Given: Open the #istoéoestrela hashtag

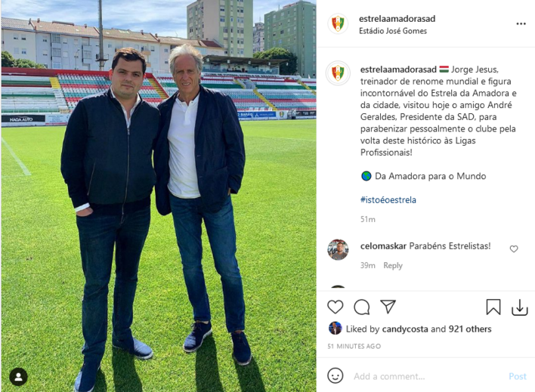Looking at the screenshot, I should pyautogui.click(x=388, y=200).
